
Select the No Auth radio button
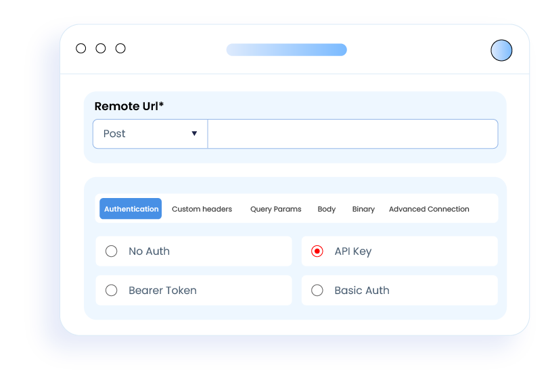[112, 251]
